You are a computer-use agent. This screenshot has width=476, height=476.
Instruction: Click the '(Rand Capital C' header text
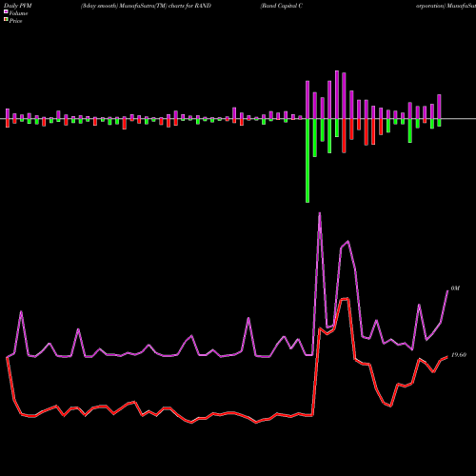point(281,6)
